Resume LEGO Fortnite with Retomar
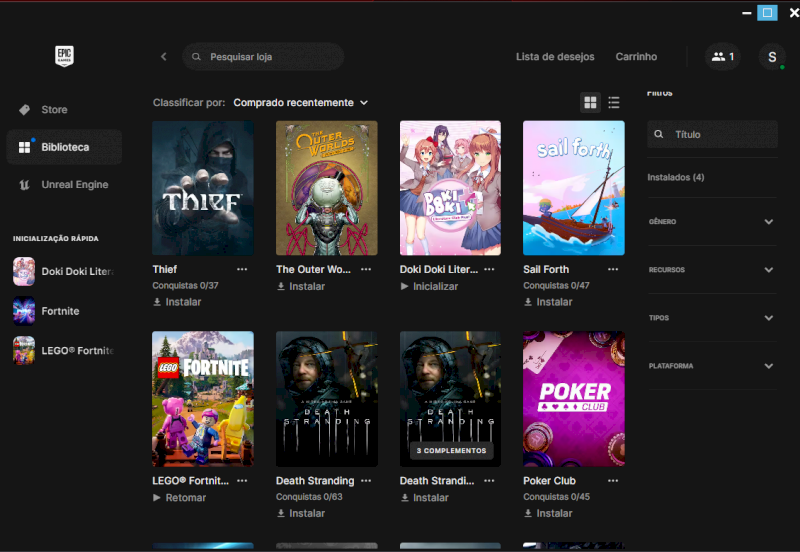Viewport: 800px width, 552px height. pos(179,497)
